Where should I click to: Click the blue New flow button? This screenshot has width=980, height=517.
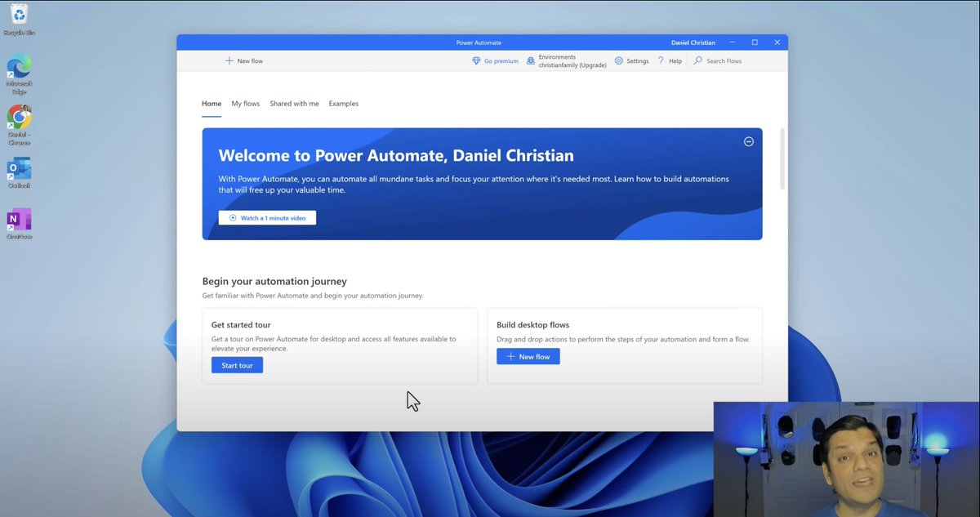[528, 357]
